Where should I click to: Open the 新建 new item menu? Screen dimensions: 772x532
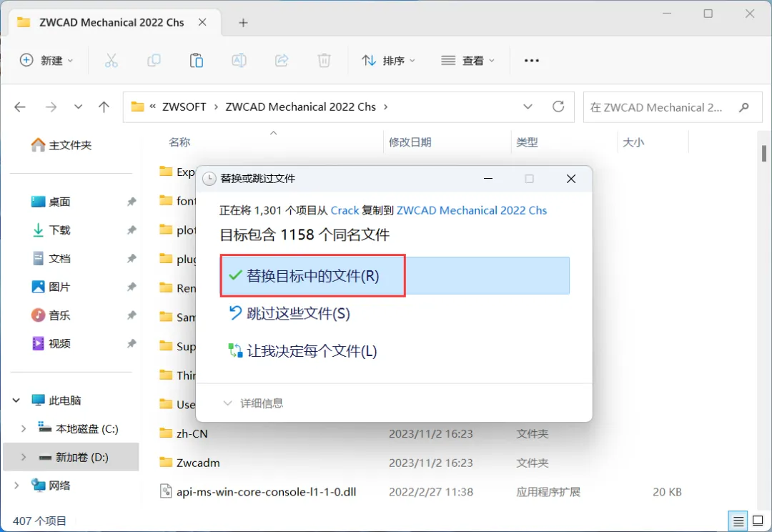(x=46, y=61)
